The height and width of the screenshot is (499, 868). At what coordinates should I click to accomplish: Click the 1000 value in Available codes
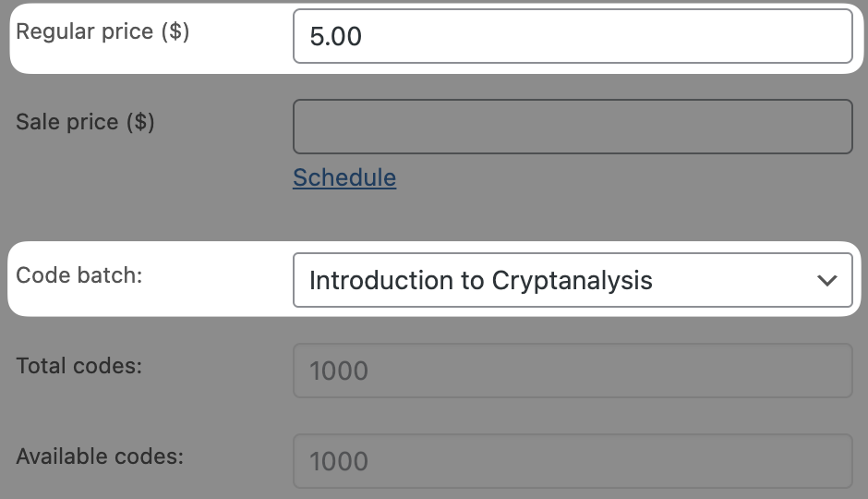[x=339, y=461]
